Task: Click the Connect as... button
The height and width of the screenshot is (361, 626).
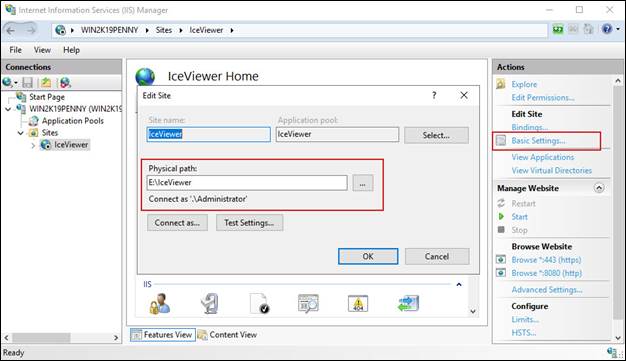Action: 177,223
